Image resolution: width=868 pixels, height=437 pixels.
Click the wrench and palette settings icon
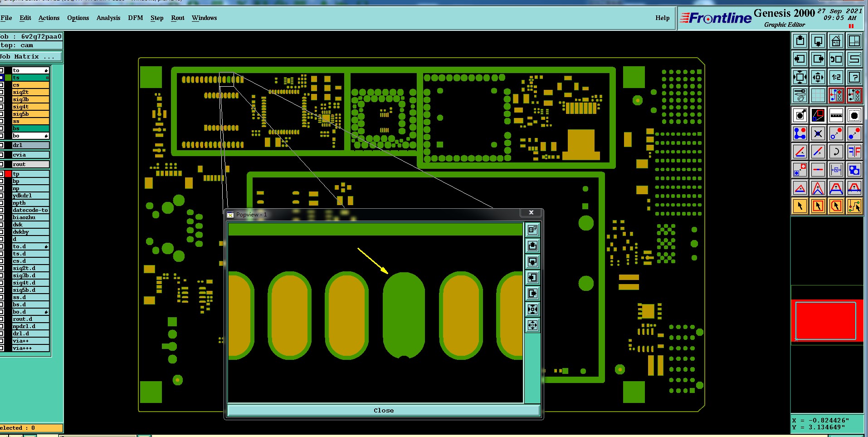(x=800, y=95)
